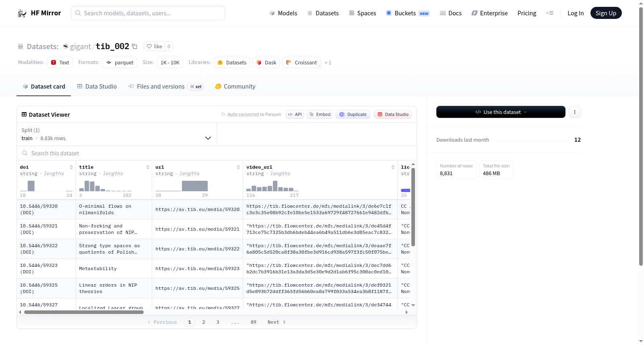Open Spaces in the top navigation
This screenshot has width=644, height=345.
(362, 13)
